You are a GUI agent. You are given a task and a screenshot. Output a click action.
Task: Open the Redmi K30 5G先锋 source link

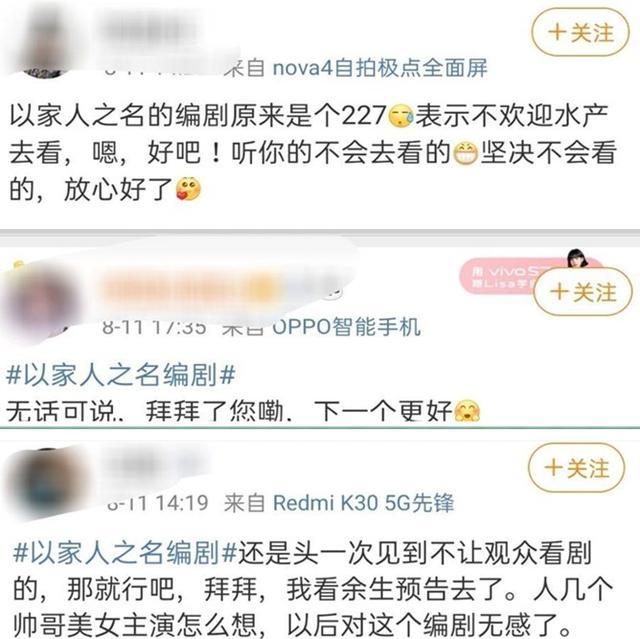click(363, 503)
